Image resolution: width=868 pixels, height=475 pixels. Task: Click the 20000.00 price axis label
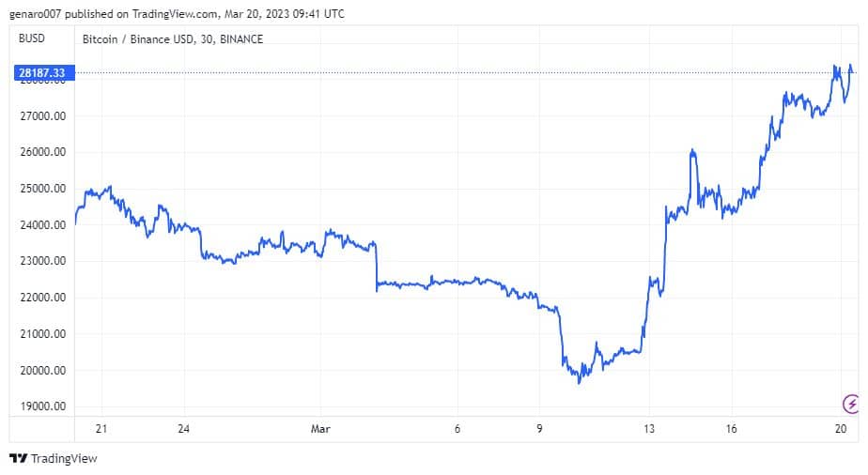42,371
